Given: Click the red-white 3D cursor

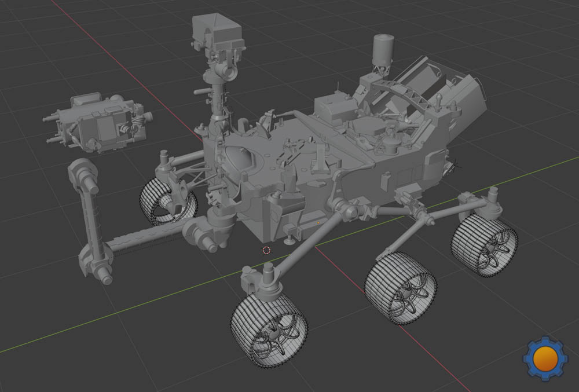Looking at the screenshot, I should pyautogui.click(x=266, y=250).
